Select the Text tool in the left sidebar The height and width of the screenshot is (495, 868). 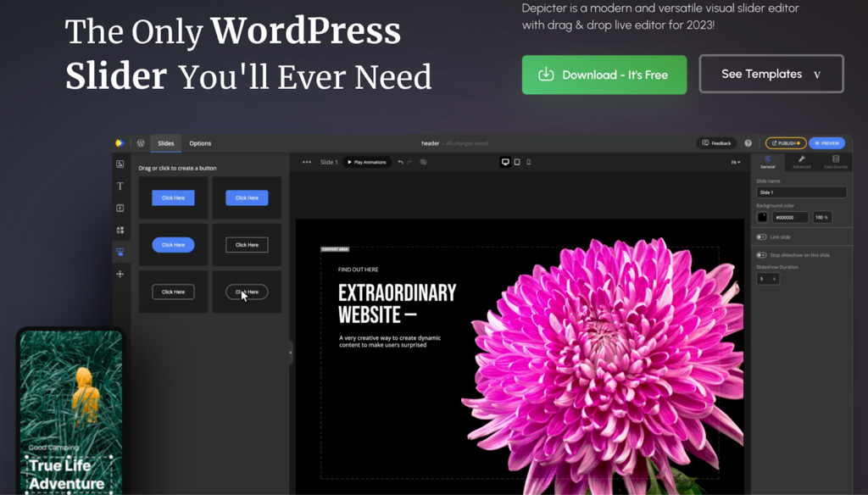[x=120, y=185]
